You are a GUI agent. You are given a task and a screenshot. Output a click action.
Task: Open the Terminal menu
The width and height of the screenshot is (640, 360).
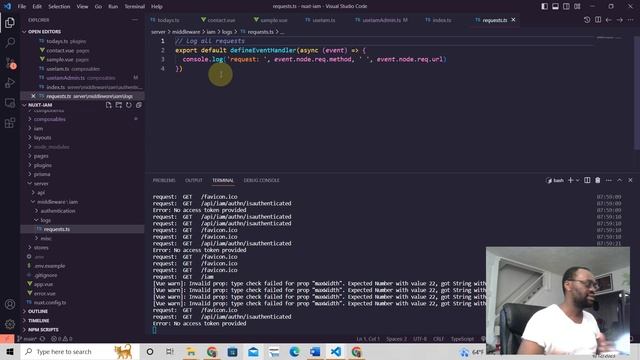pos(134,6)
